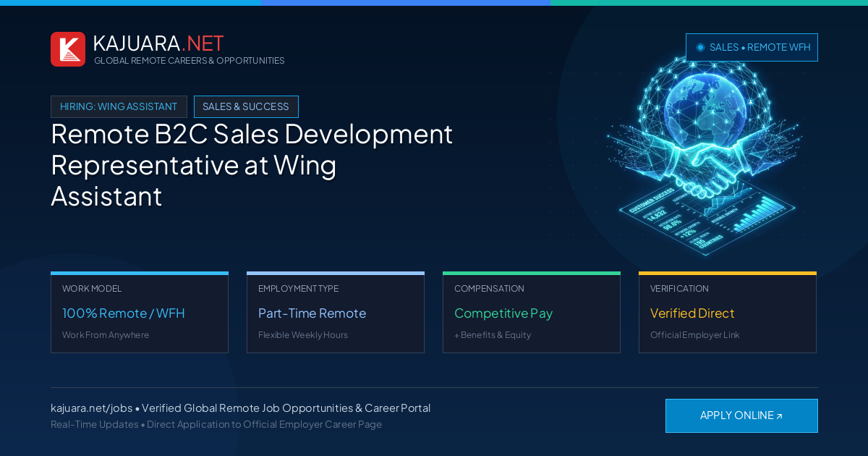Image resolution: width=868 pixels, height=456 pixels.
Task: Click the arrow icon on Apply Online
Action: [779, 416]
